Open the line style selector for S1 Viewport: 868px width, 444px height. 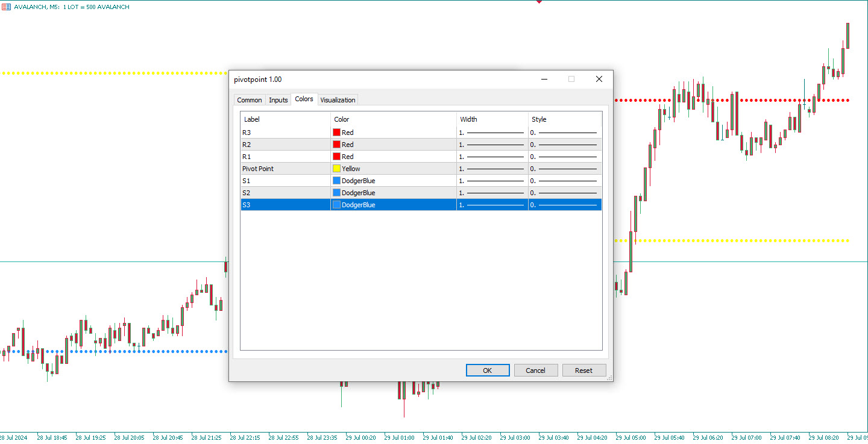tap(565, 181)
